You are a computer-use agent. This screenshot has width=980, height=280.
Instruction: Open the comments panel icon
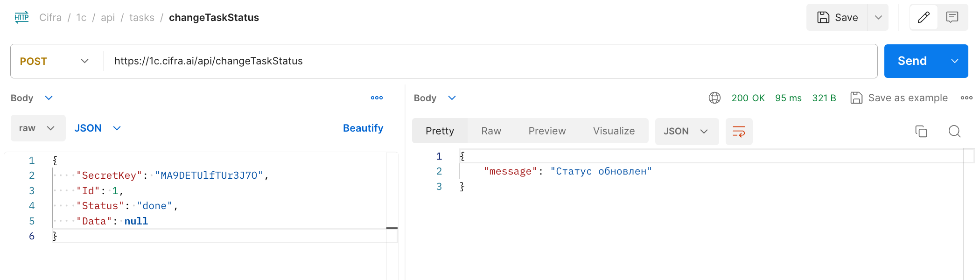click(952, 18)
